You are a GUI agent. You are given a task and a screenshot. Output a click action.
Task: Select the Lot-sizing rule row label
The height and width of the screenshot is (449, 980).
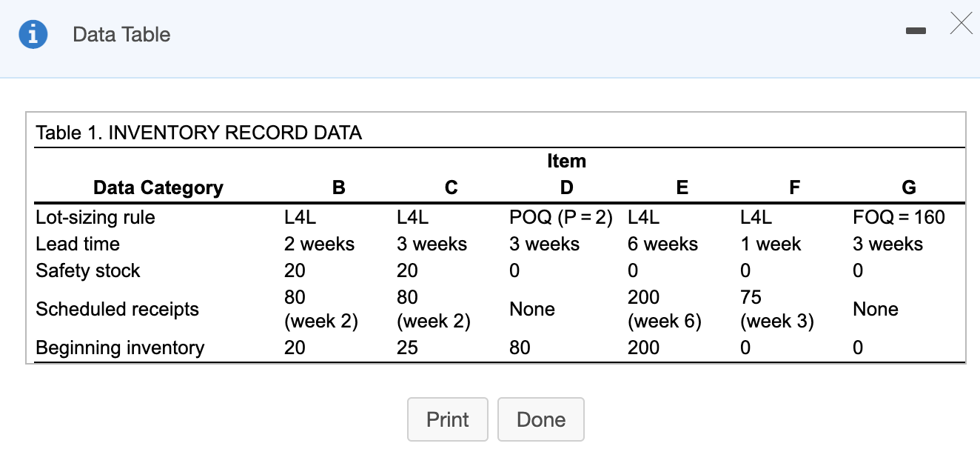[x=96, y=217]
